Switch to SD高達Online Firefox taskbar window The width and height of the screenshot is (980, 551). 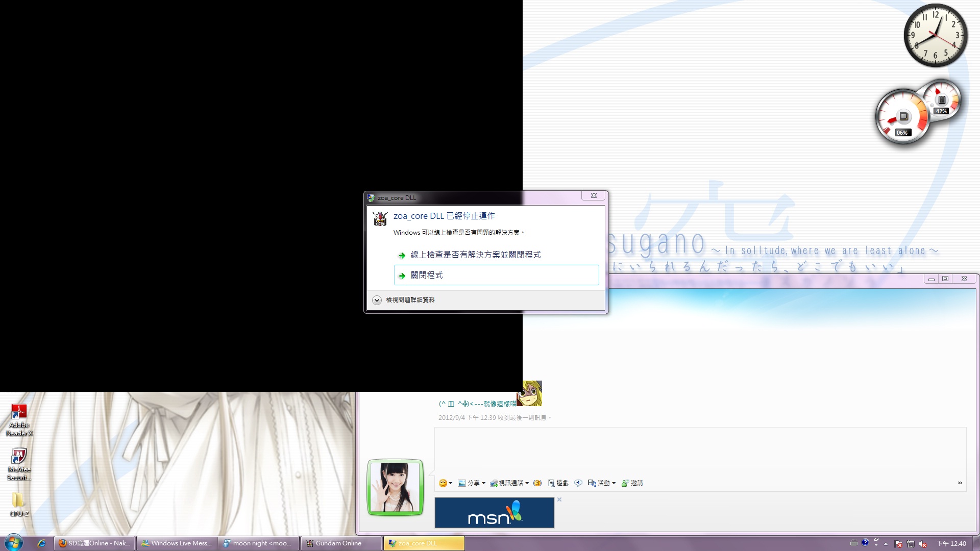(x=95, y=543)
